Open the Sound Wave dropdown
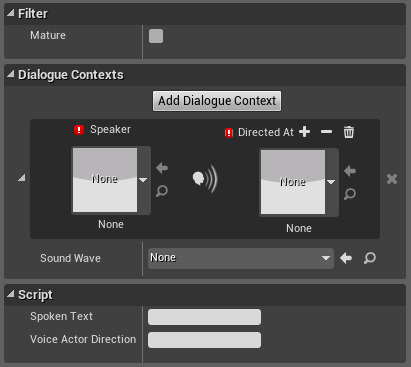The height and width of the screenshot is (367, 411). (x=241, y=258)
